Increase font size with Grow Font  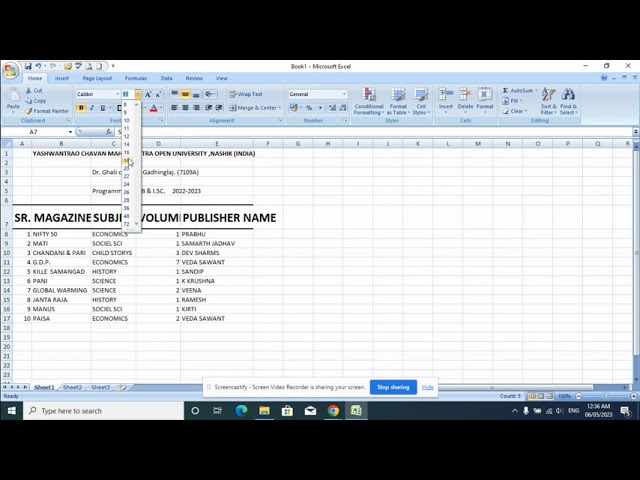pyautogui.click(x=148, y=94)
